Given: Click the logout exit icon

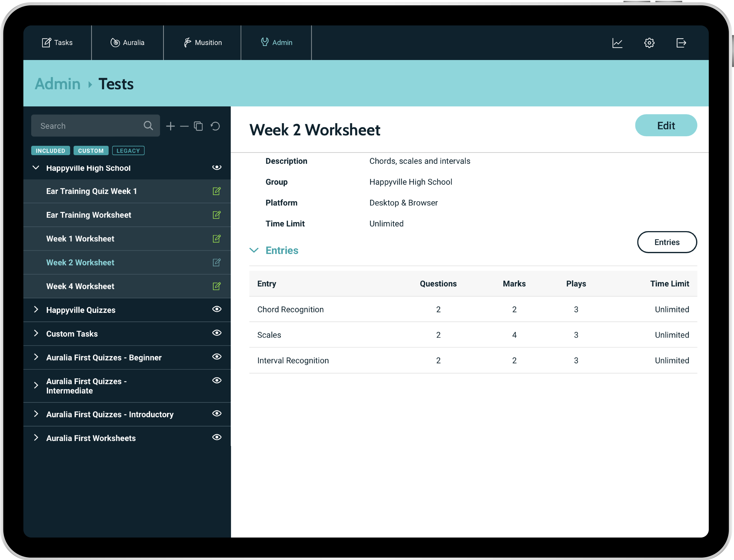Looking at the screenshot, I should click(x=681, y=43).
